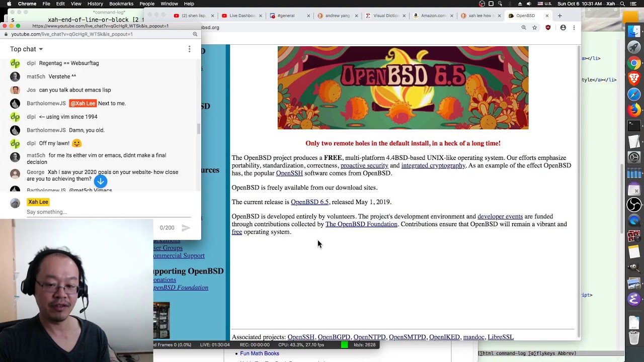Open the Trash in the Dock

634,338
